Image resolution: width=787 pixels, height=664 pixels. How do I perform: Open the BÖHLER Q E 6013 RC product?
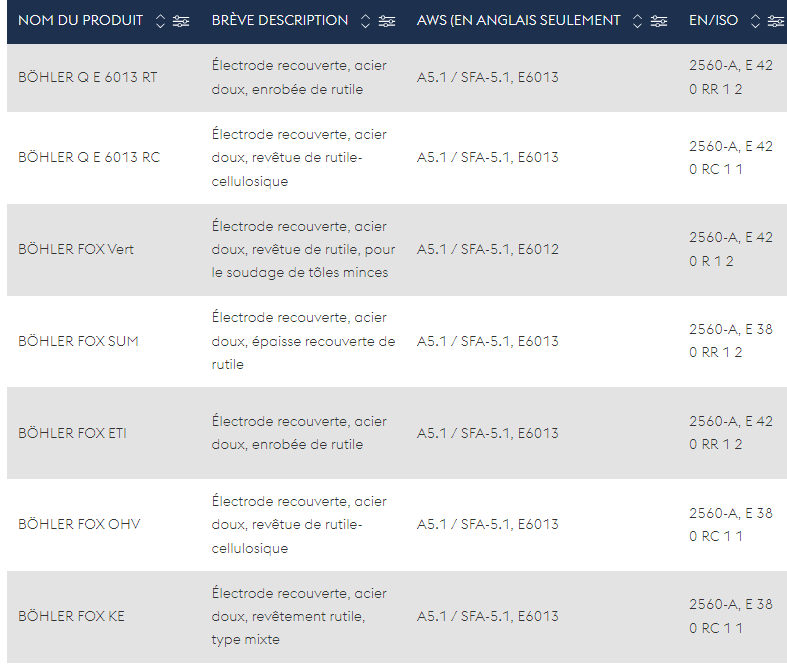click(89, 158)
